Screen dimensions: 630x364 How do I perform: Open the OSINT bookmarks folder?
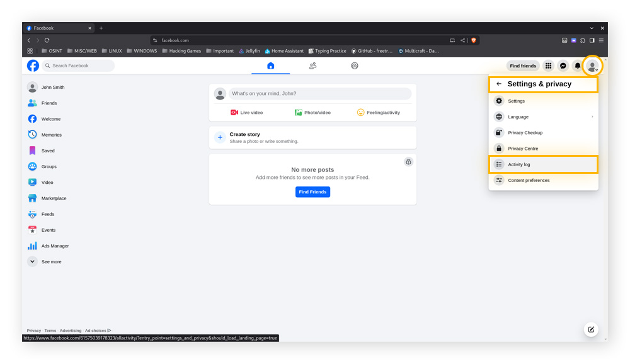[x=52, y=51]
